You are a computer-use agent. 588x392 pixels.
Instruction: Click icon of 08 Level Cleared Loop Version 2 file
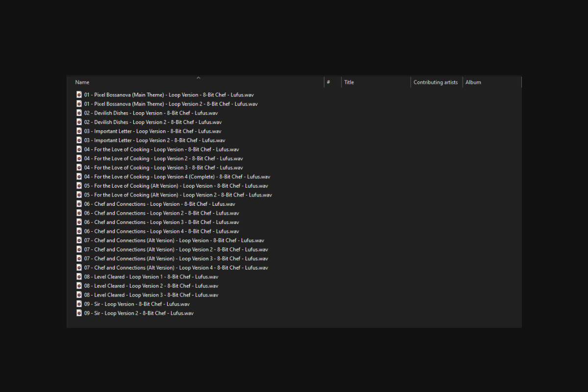pos(79,286)
